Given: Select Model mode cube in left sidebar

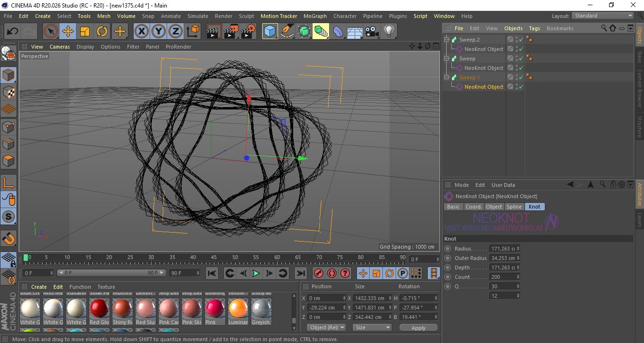Looking at the screenshot, I should tap(8, 75).
